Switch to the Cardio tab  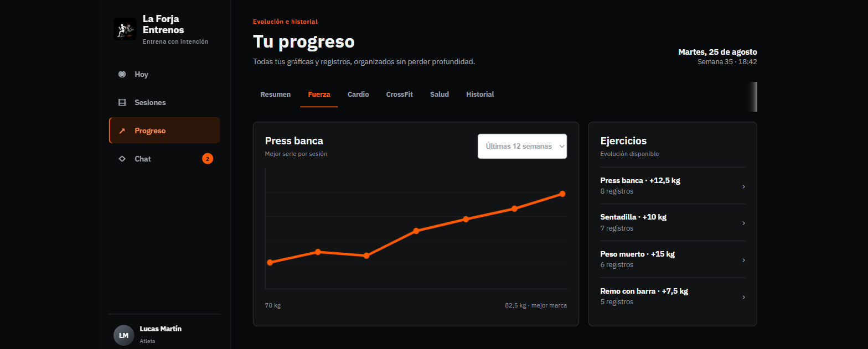pos(358,95)
